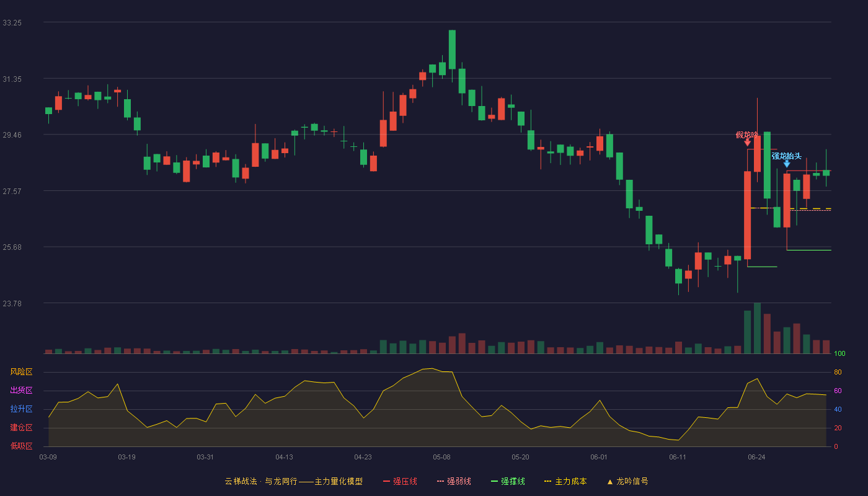Click the magenta 60 indicator axis value
The image size is (868, 496).
tap(838, 391)
